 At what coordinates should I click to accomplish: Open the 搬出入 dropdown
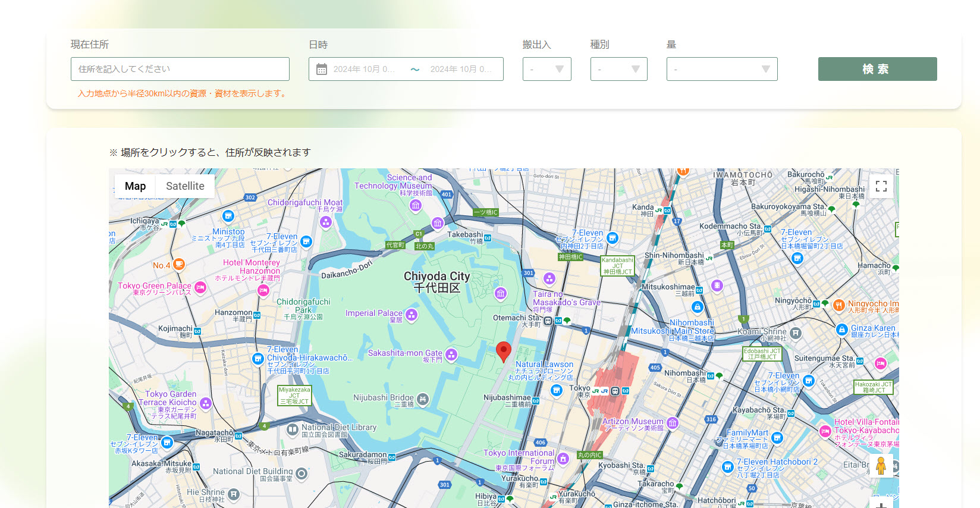click(x=546, y=69)
